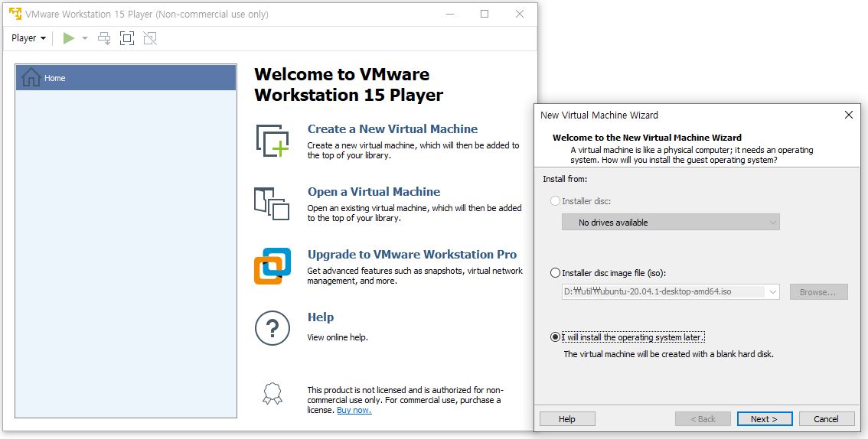The height and width of the screenshot is (439, 868).
Task: Close the VMware Player window
Action: (519, 14)
